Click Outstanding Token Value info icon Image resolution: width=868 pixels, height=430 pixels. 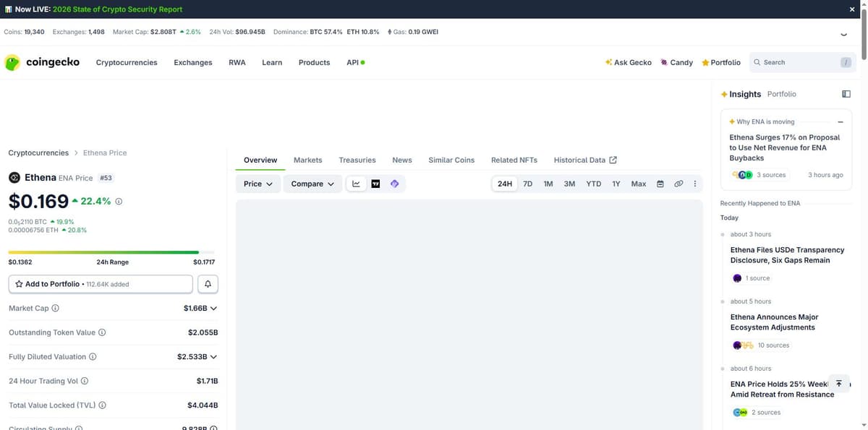click(x=102, y=333)
